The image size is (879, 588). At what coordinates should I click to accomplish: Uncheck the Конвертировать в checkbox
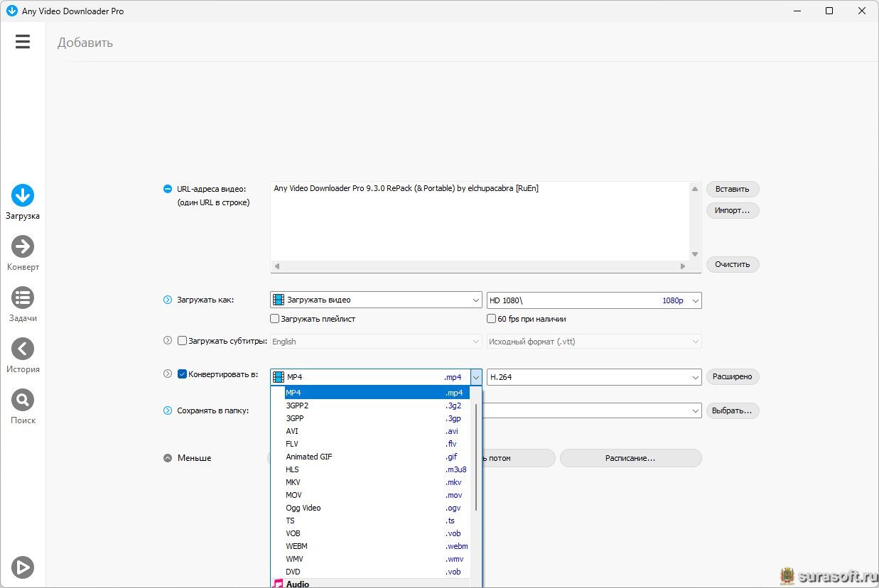click(182, 374)
